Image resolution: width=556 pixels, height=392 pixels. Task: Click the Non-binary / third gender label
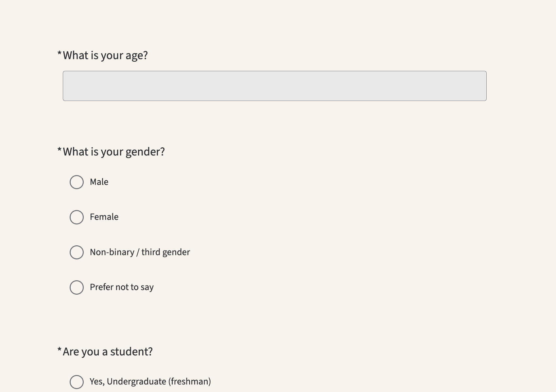[140, 252]
